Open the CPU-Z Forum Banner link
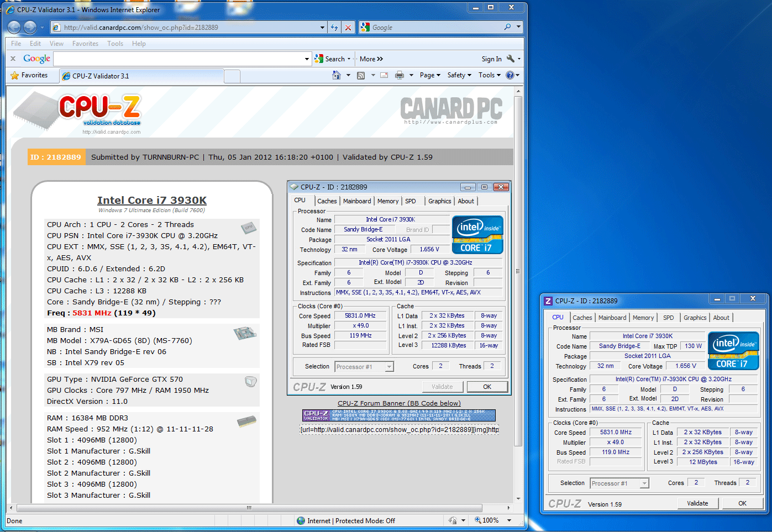Viewport: 772px width, 532px height. 399,403
